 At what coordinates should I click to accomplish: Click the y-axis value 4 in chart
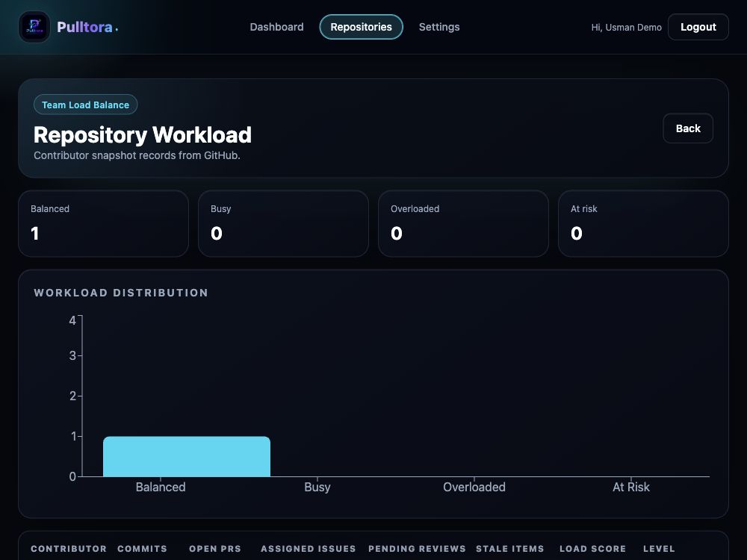(x=72, y=320)
